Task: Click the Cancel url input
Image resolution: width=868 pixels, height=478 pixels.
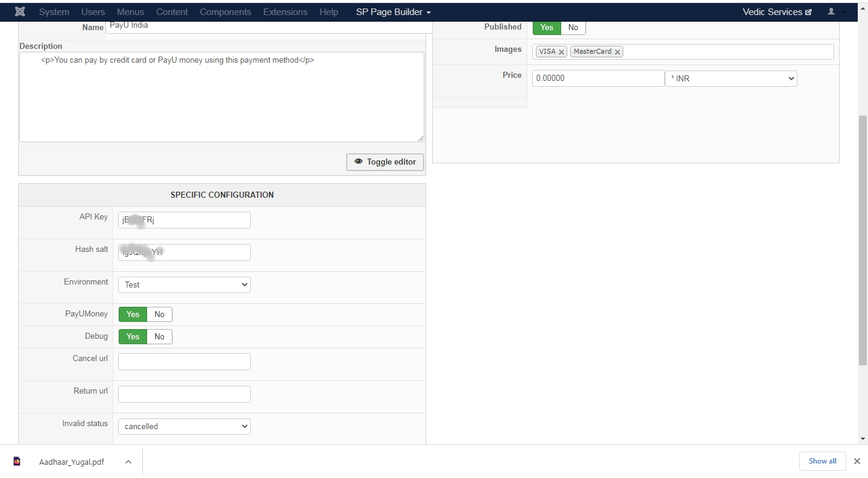Action: [x=184, y=362]
